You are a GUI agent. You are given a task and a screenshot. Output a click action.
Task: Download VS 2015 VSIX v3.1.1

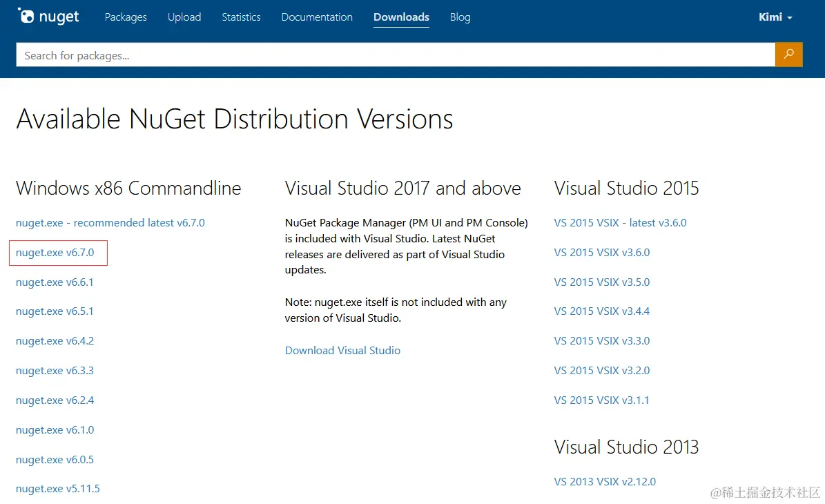(x=601, y=400)
